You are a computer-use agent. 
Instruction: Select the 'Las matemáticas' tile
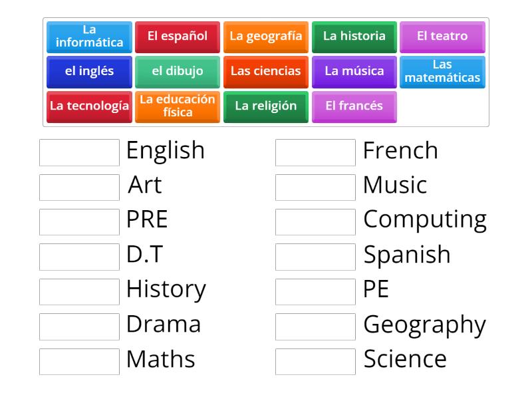coord(442,72)
